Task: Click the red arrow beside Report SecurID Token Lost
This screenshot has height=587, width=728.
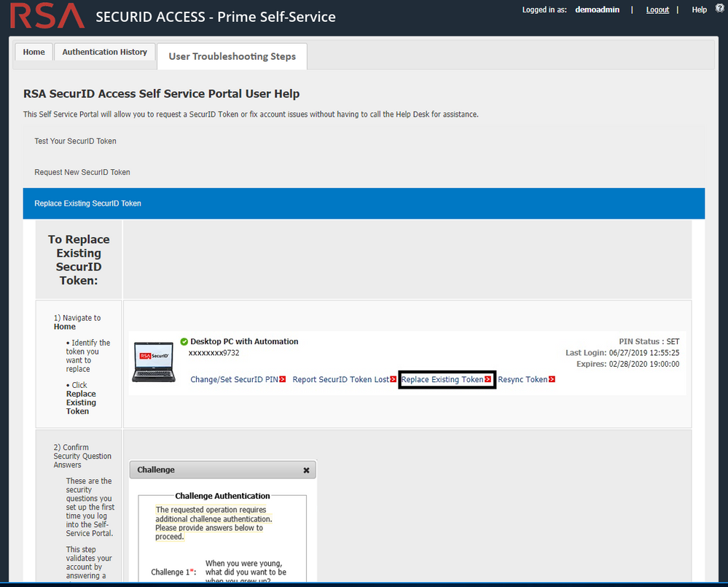Action: (x=394, y=379)
